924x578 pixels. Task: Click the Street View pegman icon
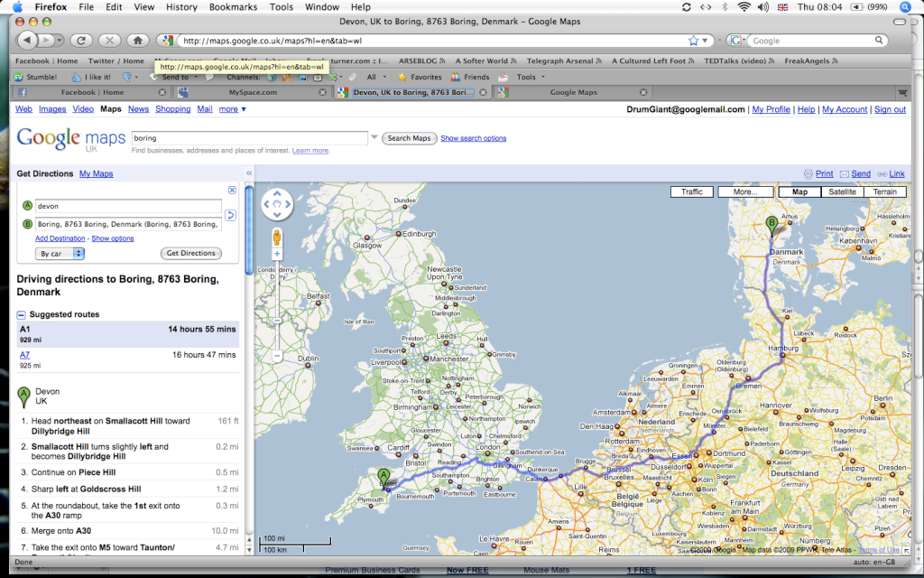pyautogui.click(x=277, y=238)
